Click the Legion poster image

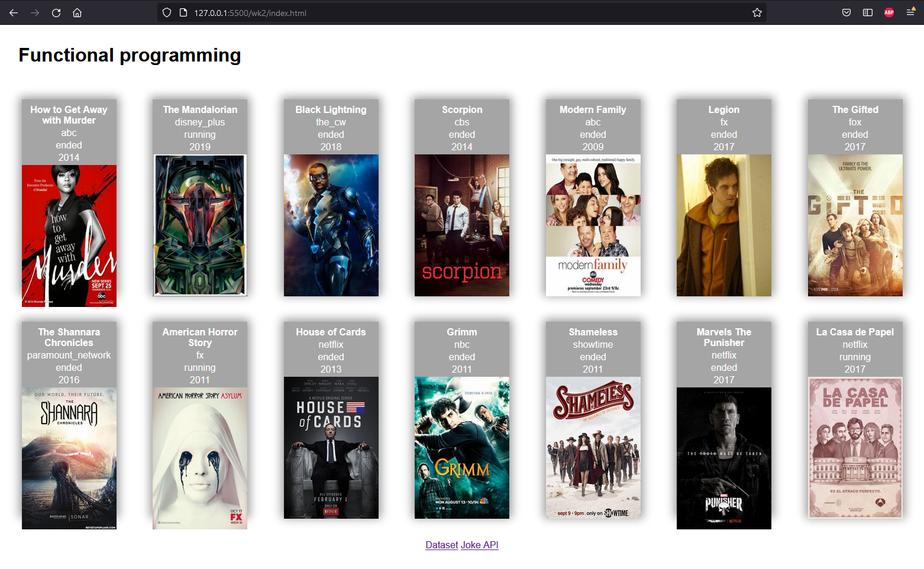[724, 225]
